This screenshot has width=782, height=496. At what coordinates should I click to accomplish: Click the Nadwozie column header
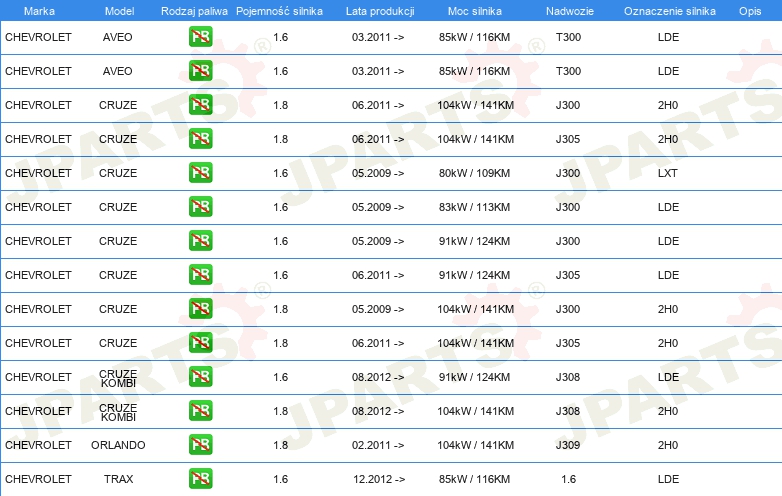point(570,11)
